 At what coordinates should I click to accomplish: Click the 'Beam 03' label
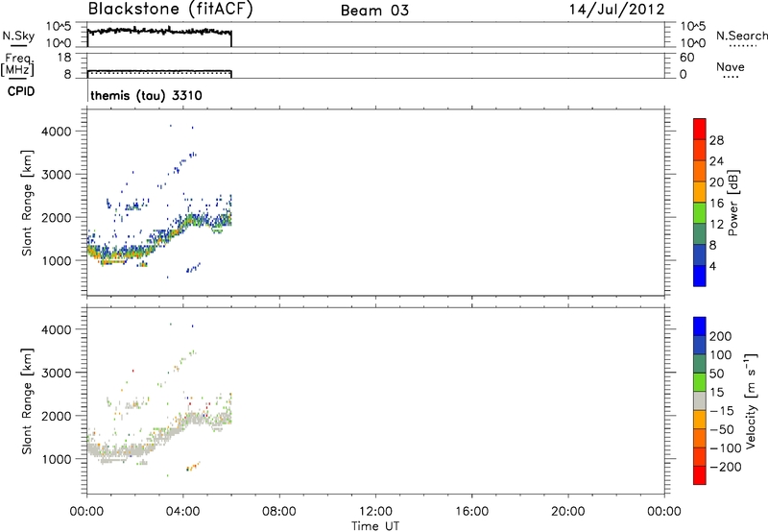tap(374, 11)
